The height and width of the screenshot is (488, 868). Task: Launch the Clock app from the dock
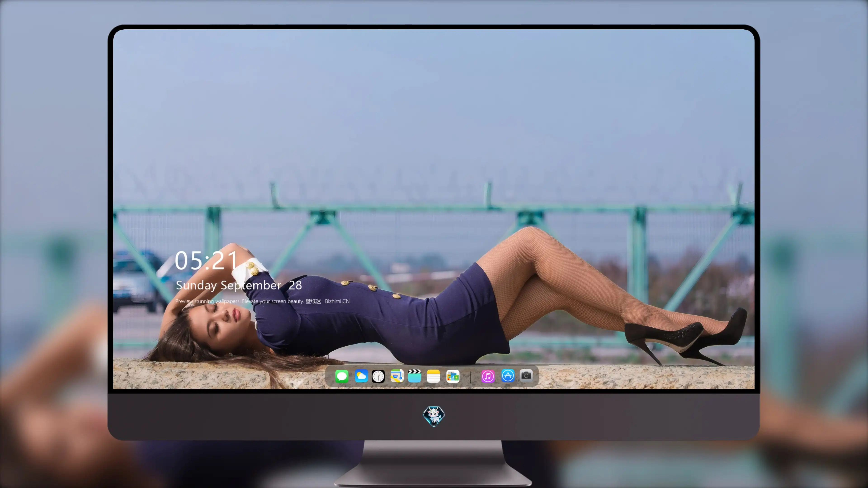tap(378, 376)
